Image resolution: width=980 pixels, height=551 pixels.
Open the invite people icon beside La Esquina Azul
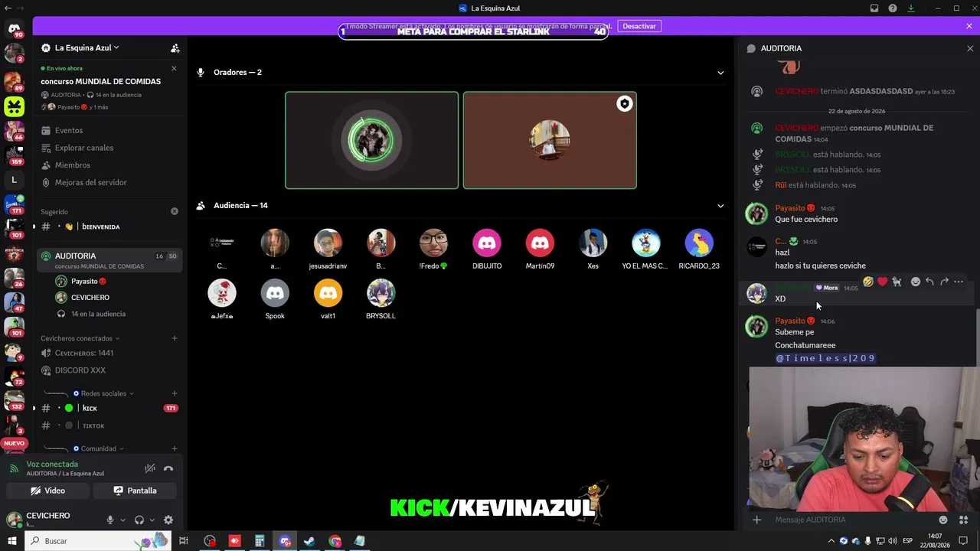(x=175, y=48)
